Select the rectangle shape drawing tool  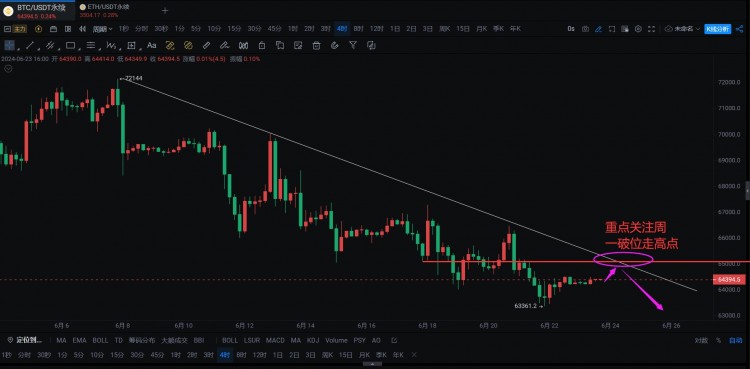click(70, 45)
